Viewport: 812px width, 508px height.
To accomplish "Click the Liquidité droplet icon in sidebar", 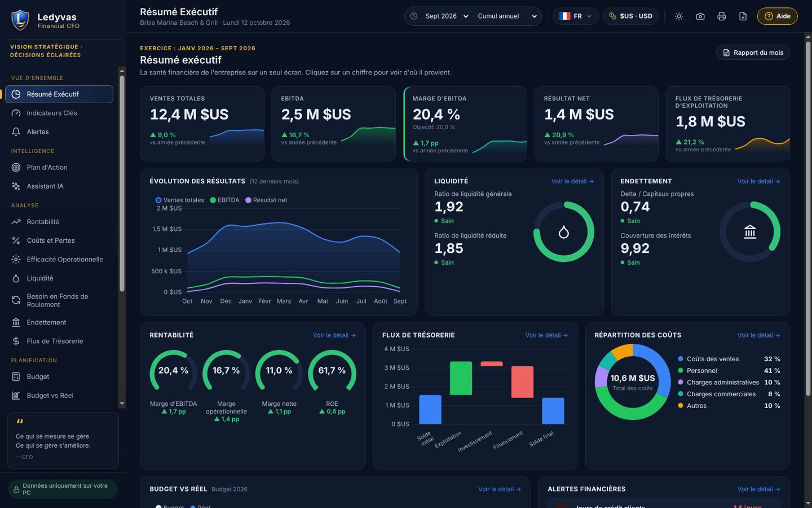I will point(16,278).
